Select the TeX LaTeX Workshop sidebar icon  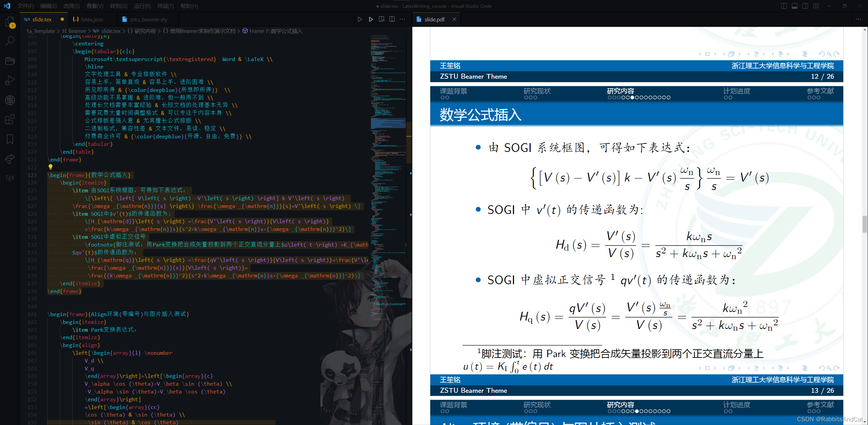10,178
